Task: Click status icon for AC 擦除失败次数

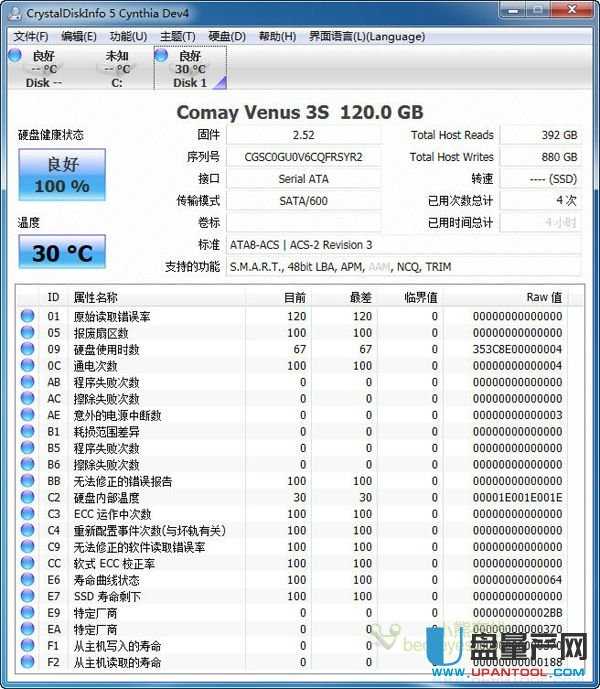Action: coord(27,399)
